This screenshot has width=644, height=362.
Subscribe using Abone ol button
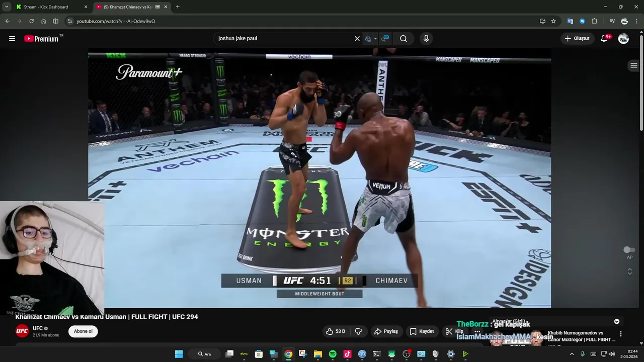tap(83, 331)
